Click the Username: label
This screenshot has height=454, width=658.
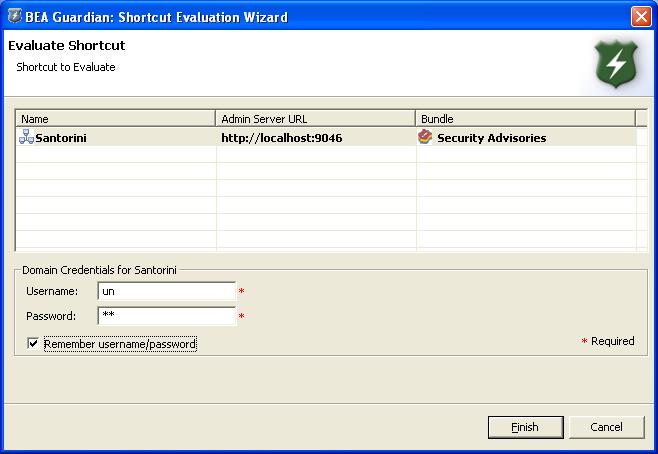52,291
